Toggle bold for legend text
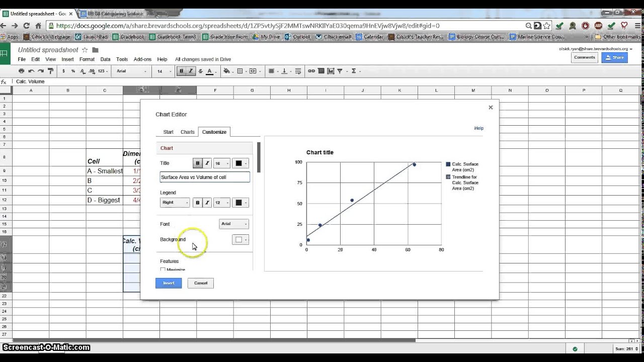This screenshot has height=362, width=644. coord(197,203)
